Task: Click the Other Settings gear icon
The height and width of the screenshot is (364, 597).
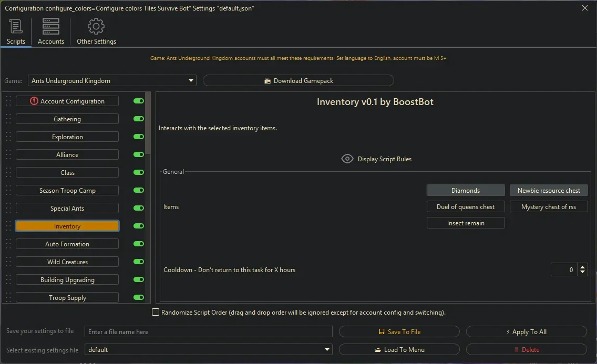Action: coord(96,26)
